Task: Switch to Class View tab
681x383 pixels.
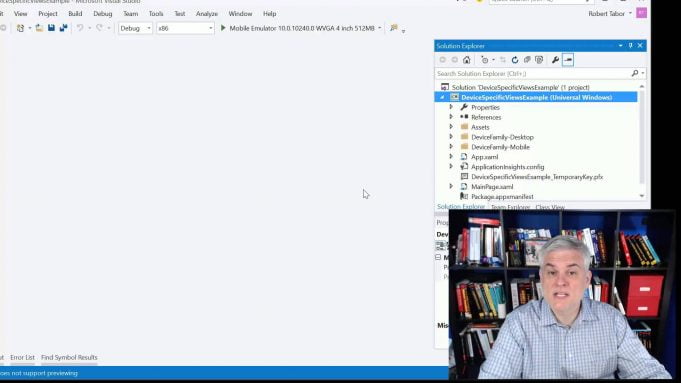Action: [x=550, y=208]
